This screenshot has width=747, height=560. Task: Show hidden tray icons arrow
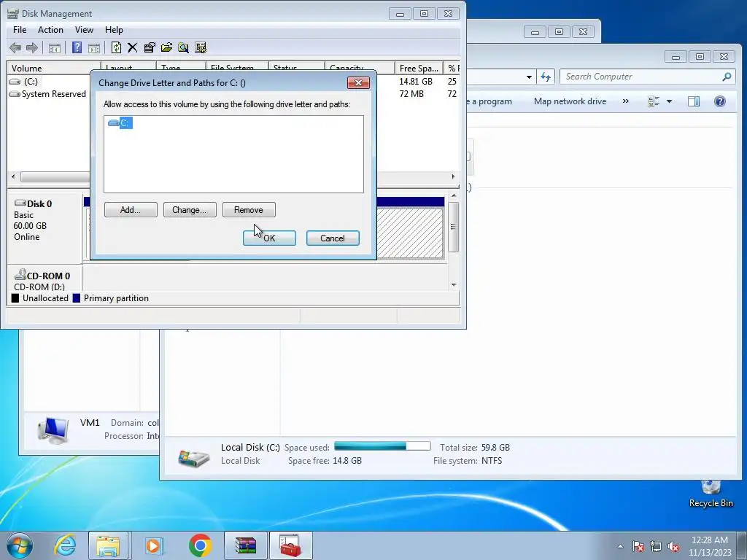click(620, 547)
